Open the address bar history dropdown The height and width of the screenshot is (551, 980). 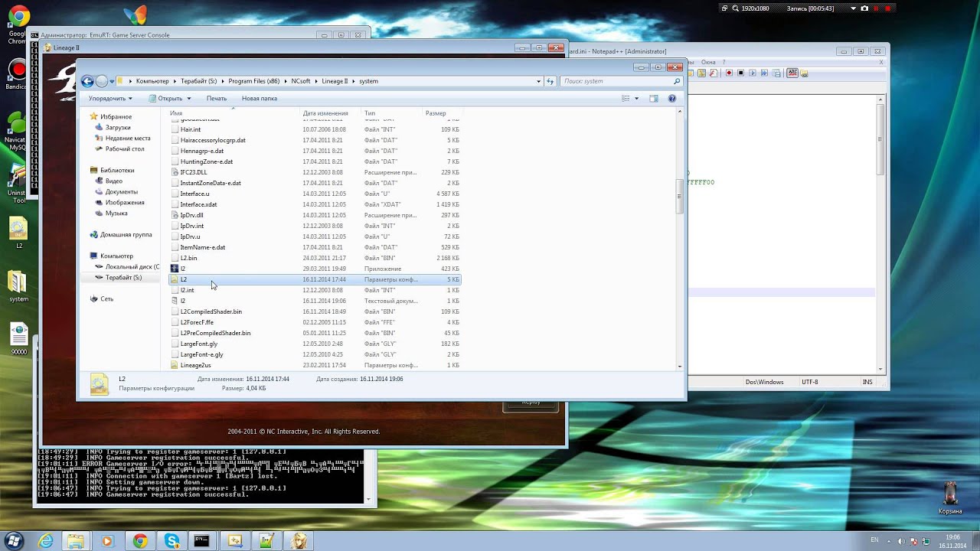(539, 81)
